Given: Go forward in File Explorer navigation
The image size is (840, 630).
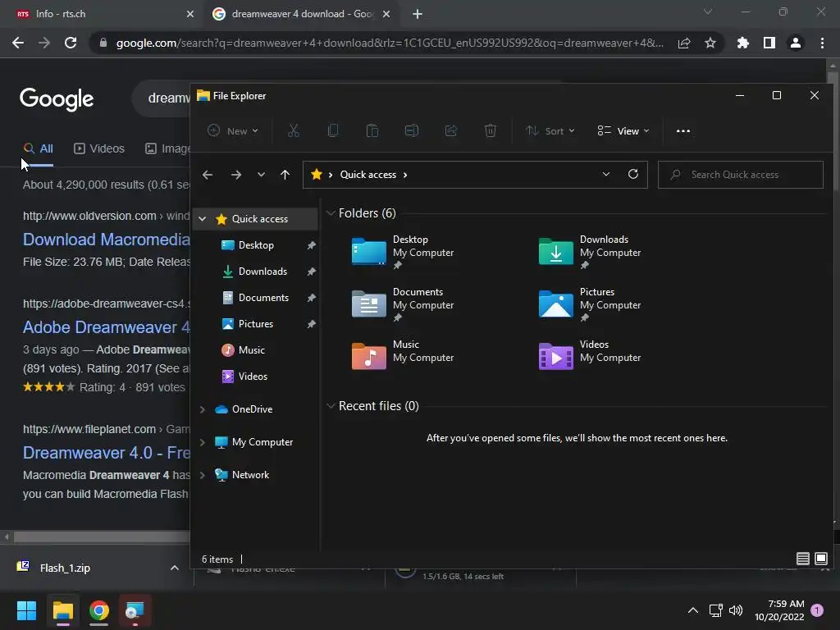Looking at the screenshot, I should click(235, 175).
